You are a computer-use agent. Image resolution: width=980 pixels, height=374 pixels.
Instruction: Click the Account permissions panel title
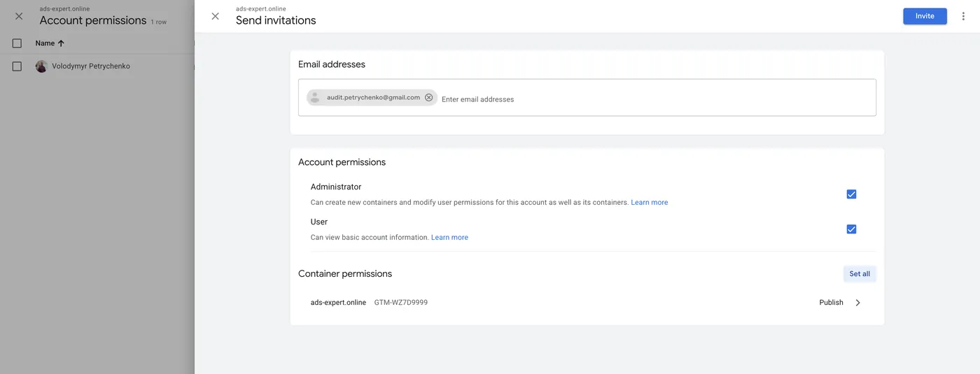tap(93, 20)
